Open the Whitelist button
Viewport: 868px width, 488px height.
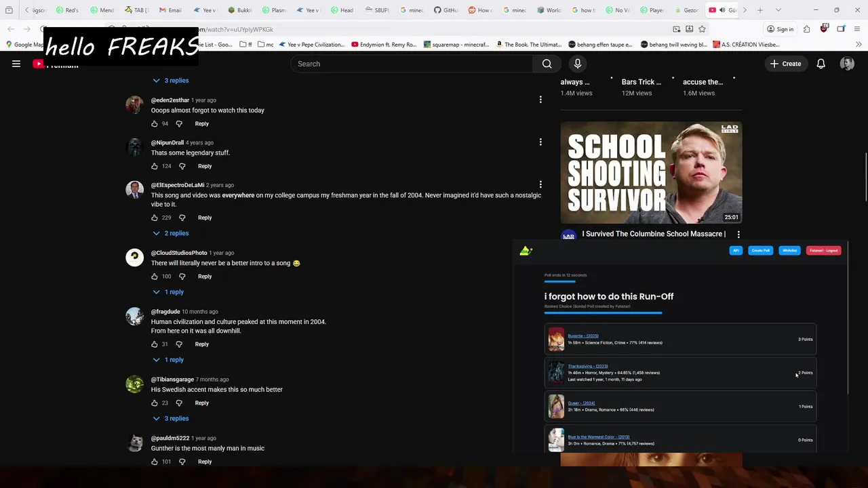790,251
